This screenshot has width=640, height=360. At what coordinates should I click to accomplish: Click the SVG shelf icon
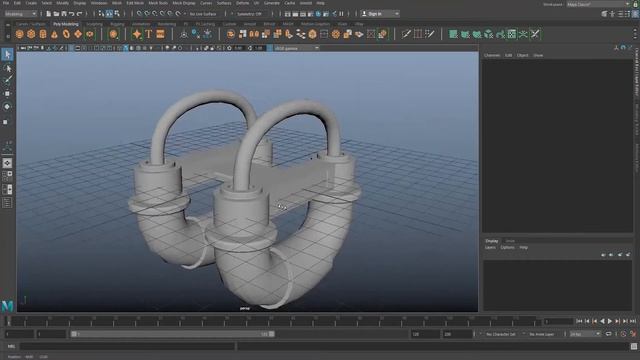pos(160,34)
